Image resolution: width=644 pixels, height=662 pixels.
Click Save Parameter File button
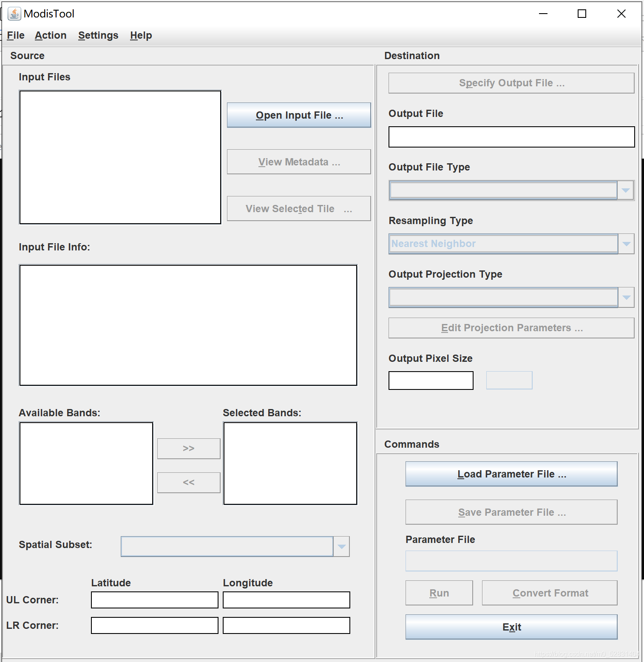[x=511, y=512]
